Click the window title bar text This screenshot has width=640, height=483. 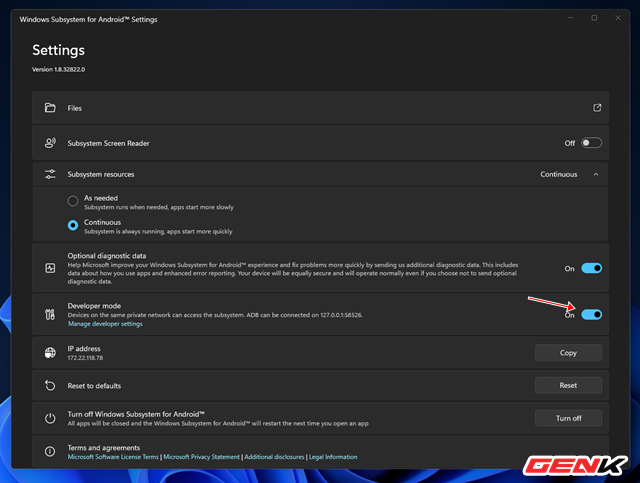(88, 20)
